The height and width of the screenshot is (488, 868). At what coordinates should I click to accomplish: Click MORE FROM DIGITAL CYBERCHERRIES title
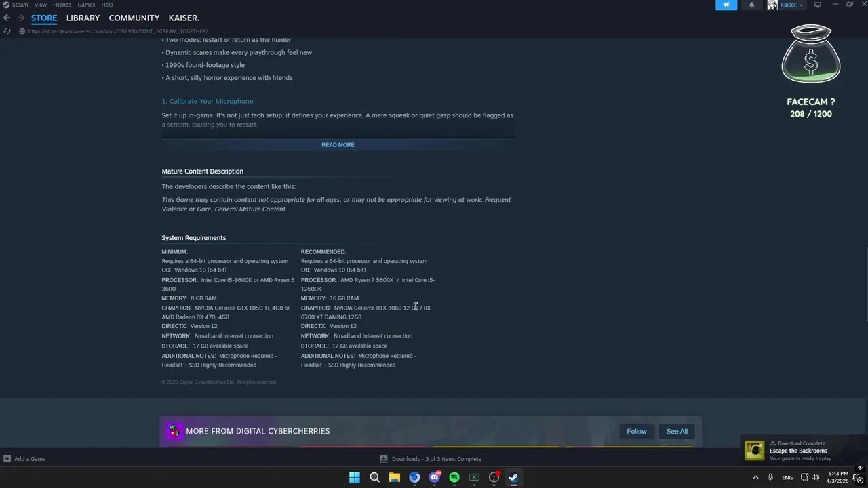258,431
